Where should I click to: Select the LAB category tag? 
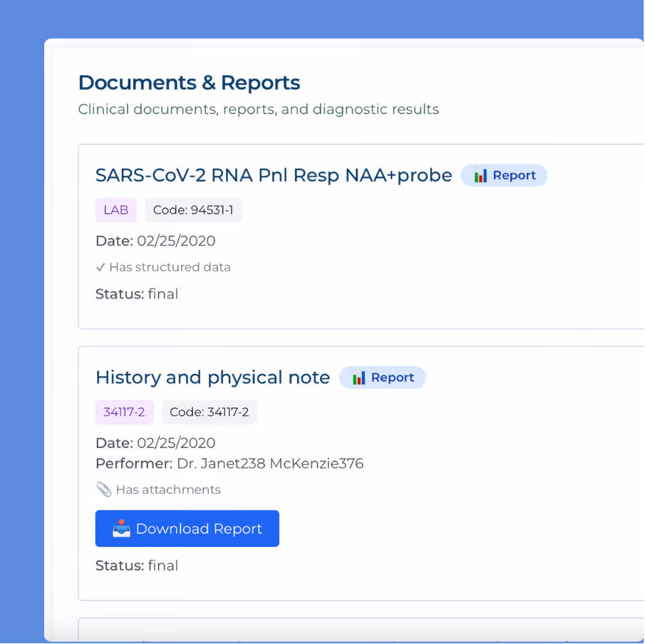116,210
